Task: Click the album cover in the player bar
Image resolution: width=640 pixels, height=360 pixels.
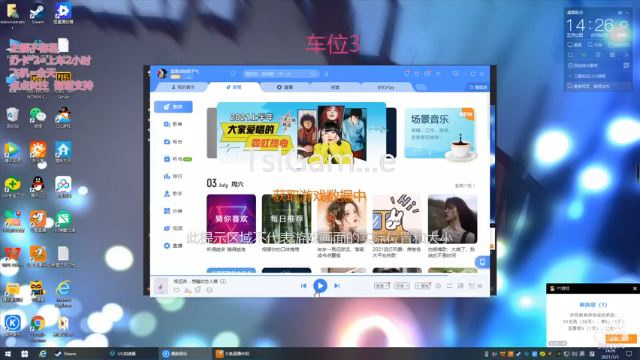Action: click(161, 286)
